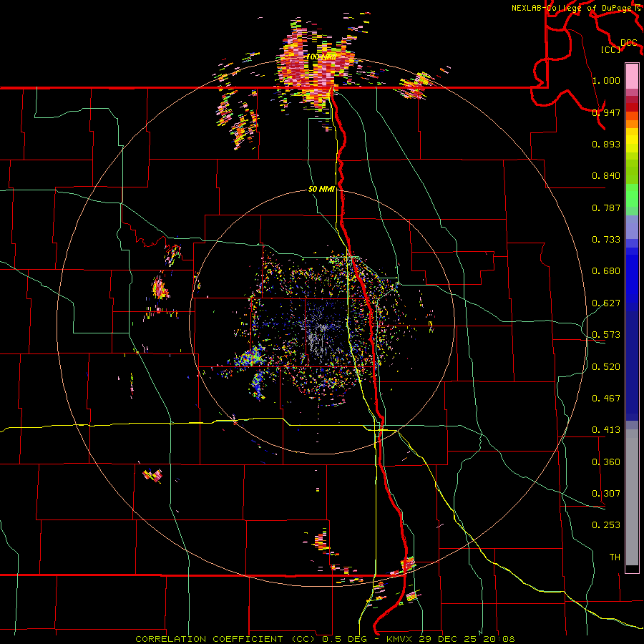Click the 0.947 scale value
This screenshot has height=644, width=644.
pos(606,112)
